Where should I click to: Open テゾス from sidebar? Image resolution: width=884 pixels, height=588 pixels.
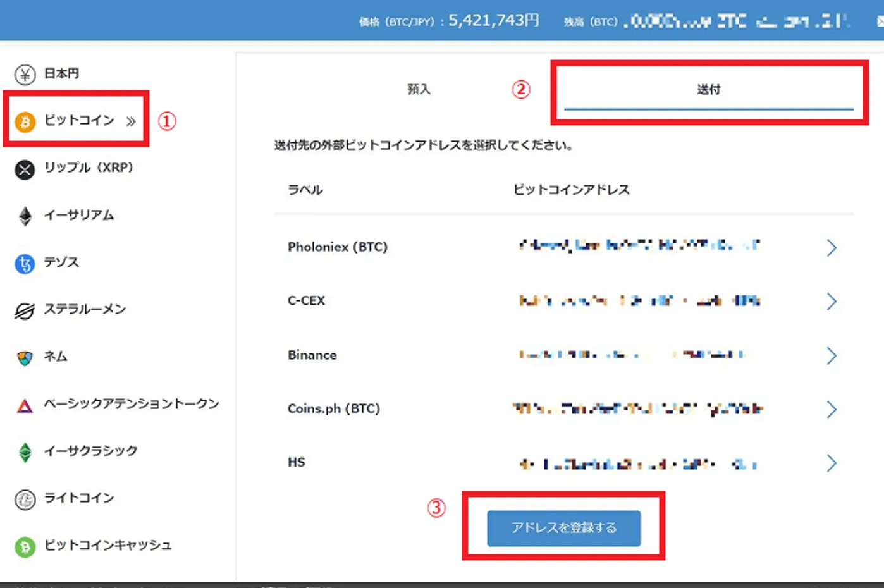(x=61, y=262)
